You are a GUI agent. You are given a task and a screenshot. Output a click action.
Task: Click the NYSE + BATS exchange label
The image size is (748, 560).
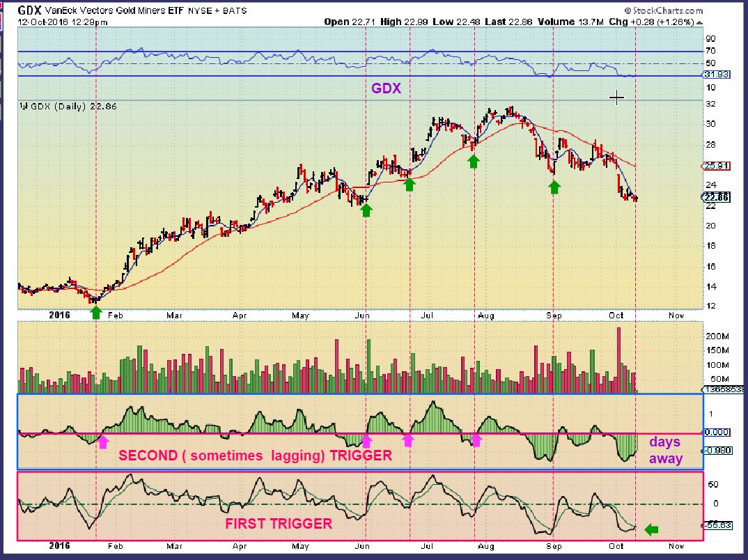click(217, 11)
